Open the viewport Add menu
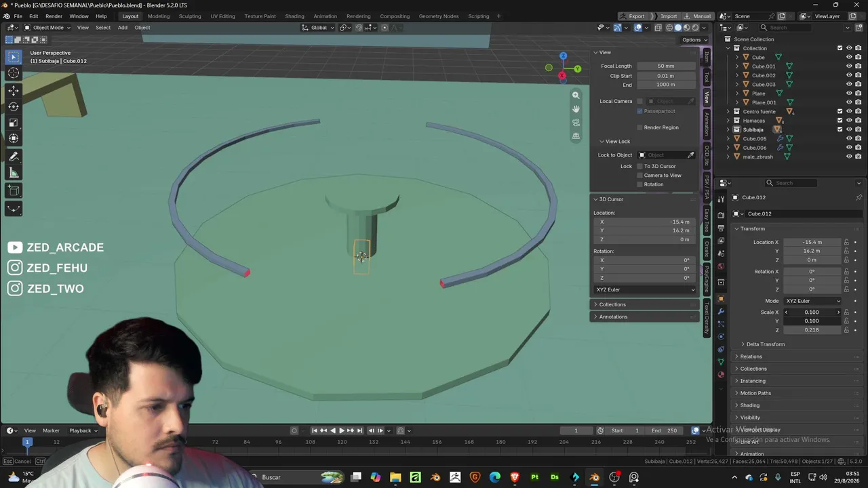 click(x=122, y=28)
